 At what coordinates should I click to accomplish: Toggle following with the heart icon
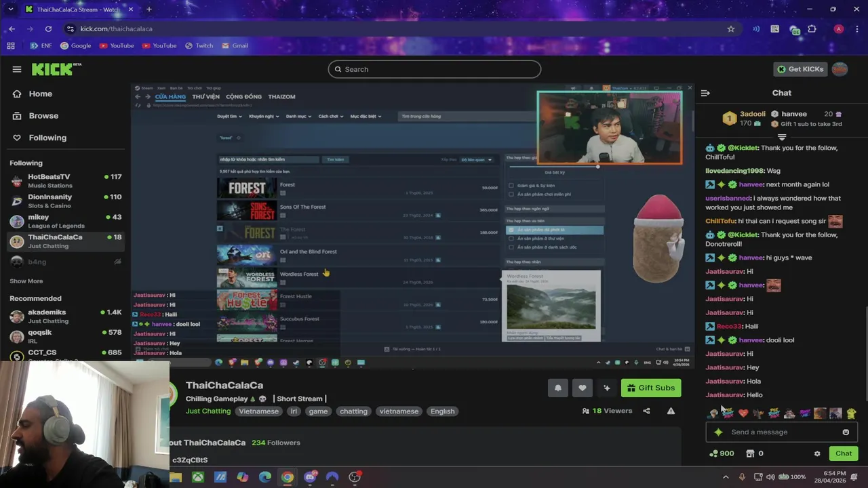[582, 388]
